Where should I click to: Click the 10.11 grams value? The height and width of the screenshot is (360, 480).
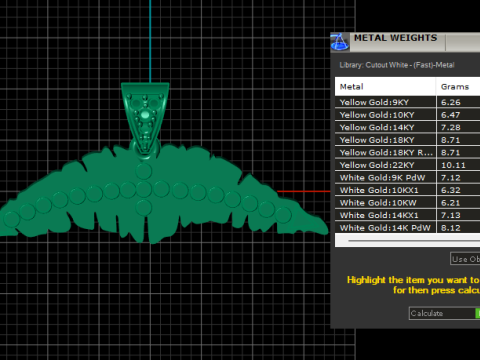(x=453, y=165)
